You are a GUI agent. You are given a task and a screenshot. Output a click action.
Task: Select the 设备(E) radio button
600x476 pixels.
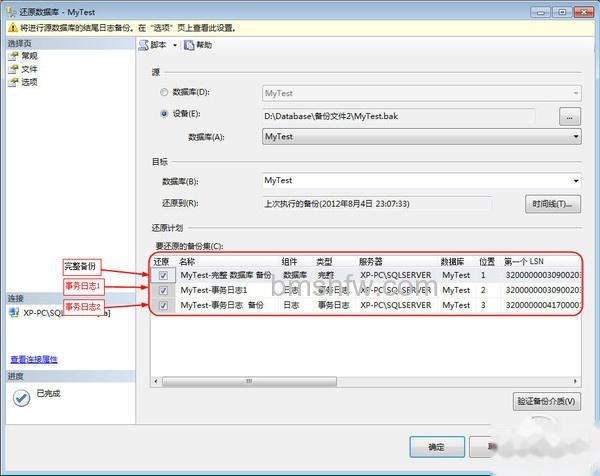coord(164,114)
